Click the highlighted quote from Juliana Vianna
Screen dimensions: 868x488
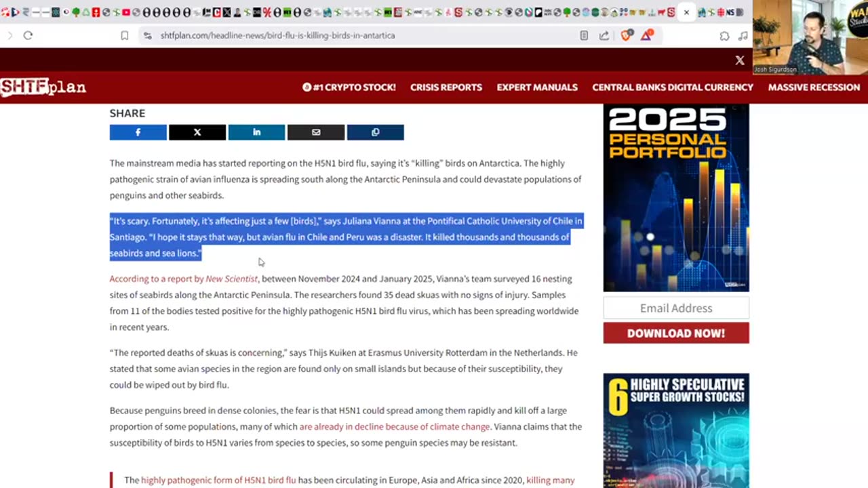pyautogui.click(x=346, y=237)
